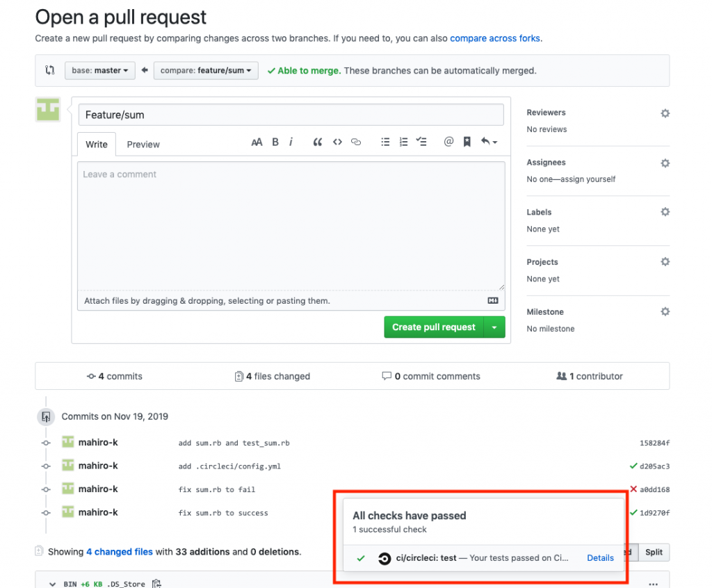Toggle bold formatting in the comment toolbar
This screenshot has height=588, width=712.
click(x=275, y=142)
